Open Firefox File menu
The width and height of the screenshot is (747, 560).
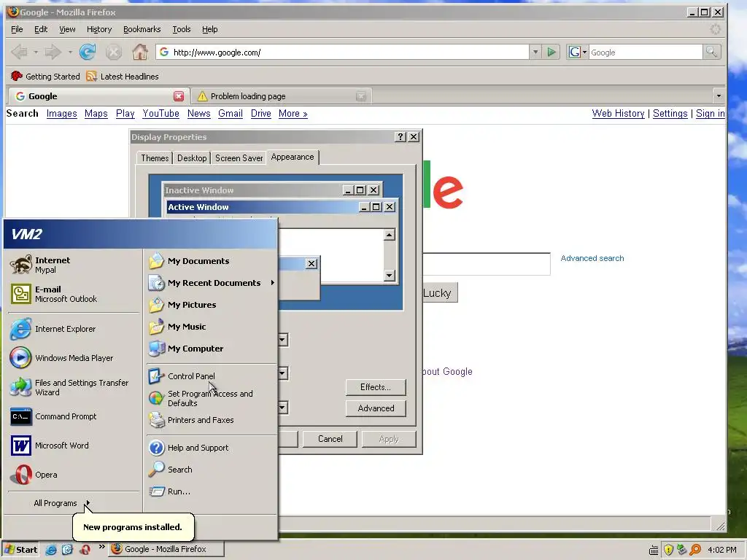pos(17,29)
